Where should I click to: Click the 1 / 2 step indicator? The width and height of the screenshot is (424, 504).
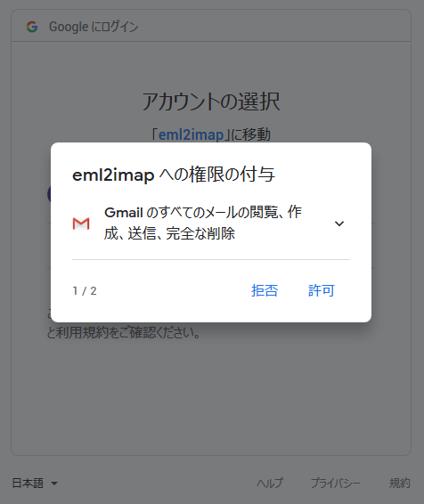85,291
